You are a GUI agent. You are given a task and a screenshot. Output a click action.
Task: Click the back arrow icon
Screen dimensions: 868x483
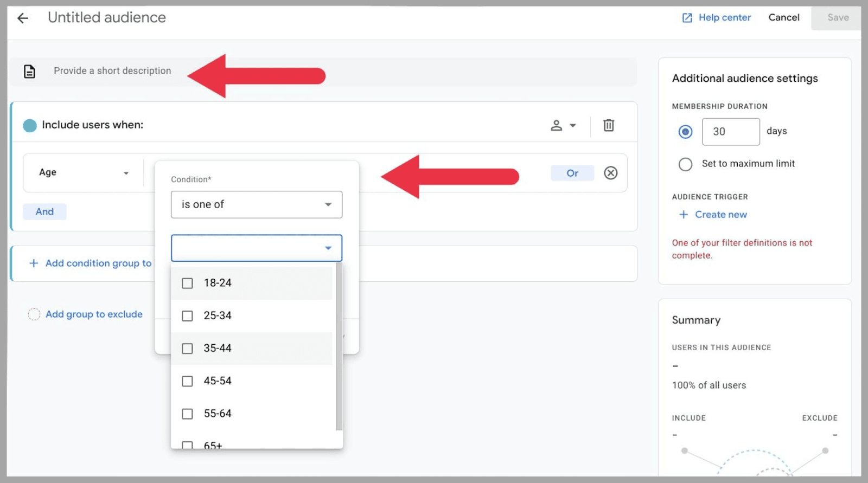[23, 18]
